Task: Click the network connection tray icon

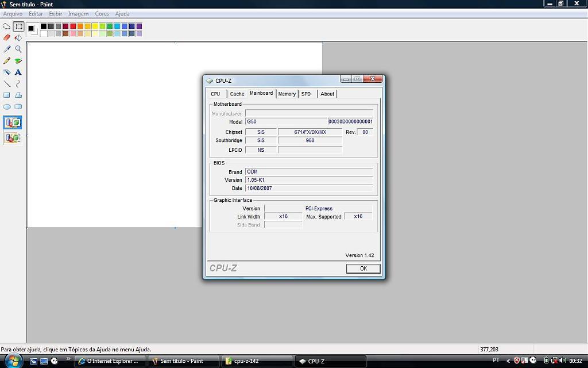Action: click(x=554, y=361)
